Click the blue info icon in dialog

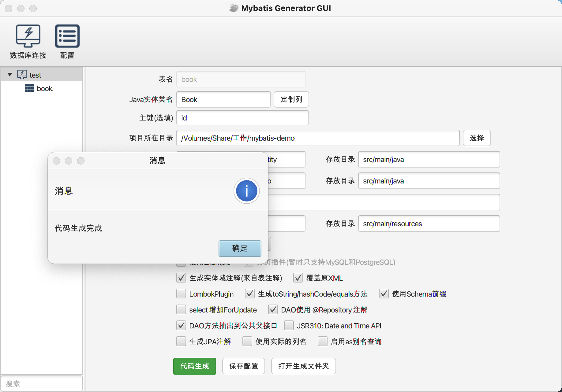(246, 191)
